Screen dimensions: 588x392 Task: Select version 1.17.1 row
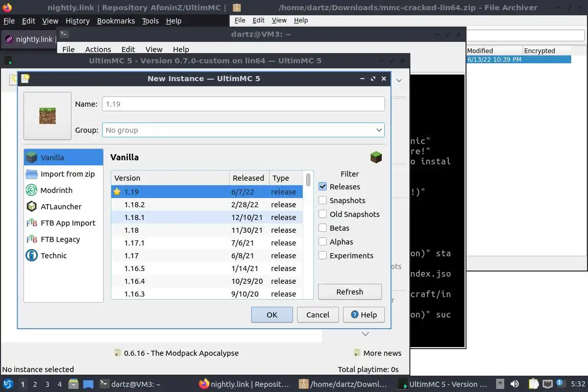[207, 242]
